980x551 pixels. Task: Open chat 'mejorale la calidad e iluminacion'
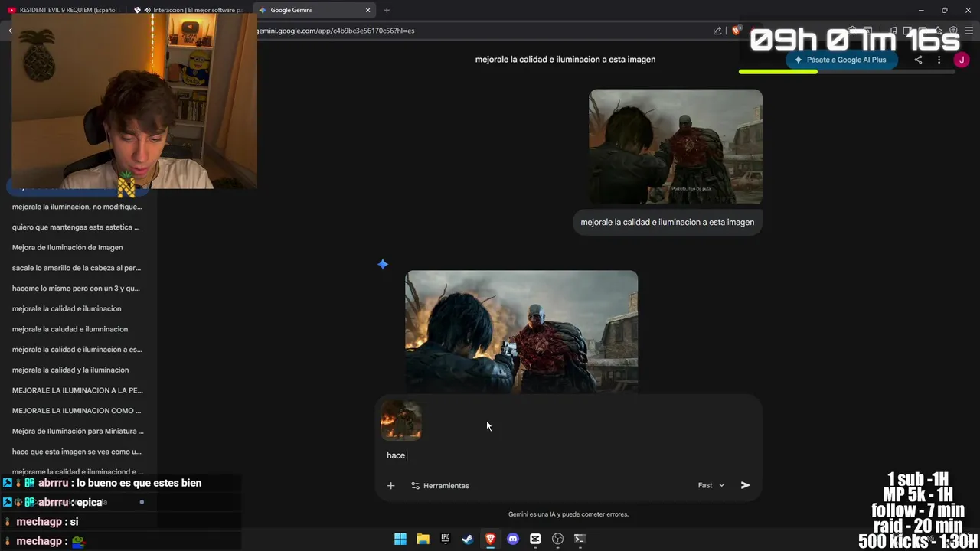click(x=67, y=308)
